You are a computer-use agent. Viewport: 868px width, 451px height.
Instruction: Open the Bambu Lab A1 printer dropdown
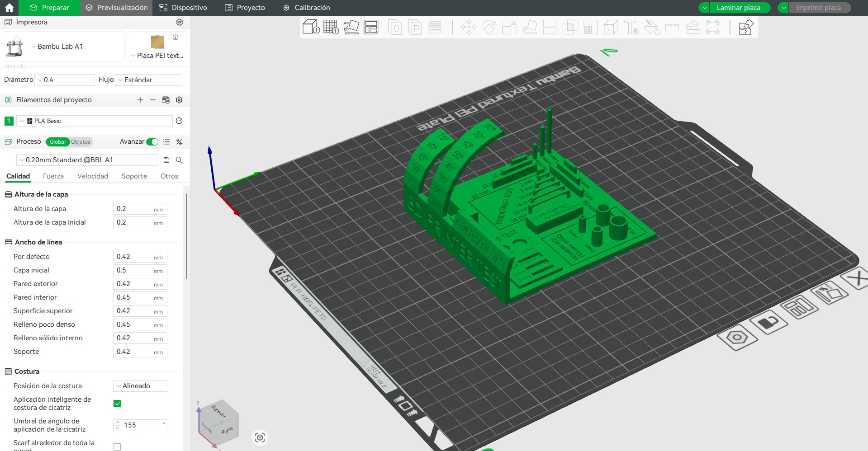pos(59,47)
